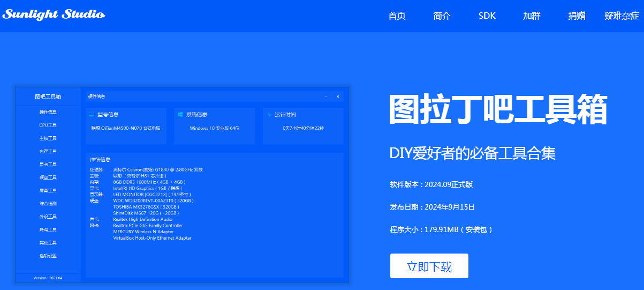The width and height of the screenshot is (644, 290).
Task: Select 加群 in the top navigation
Action: coord(532,16)
